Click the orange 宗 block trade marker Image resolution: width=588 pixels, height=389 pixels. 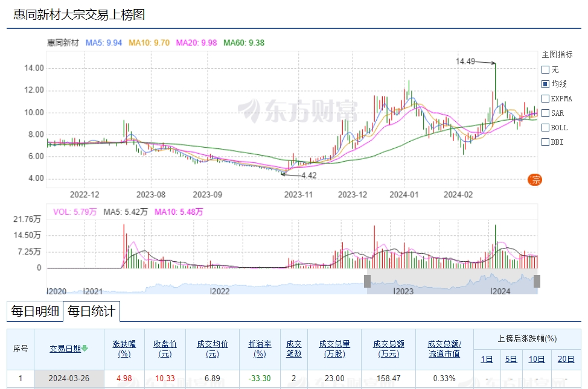coord(534,179)
